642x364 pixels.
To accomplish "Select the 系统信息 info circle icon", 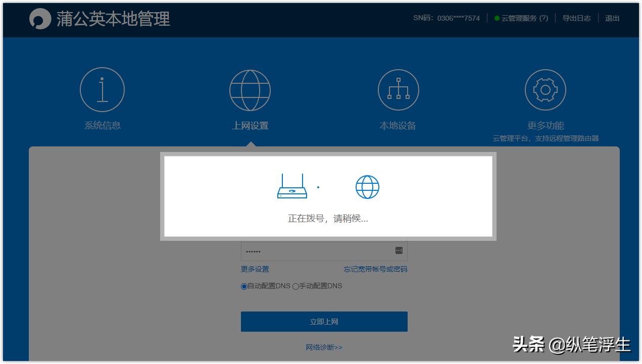I will 102,89.
